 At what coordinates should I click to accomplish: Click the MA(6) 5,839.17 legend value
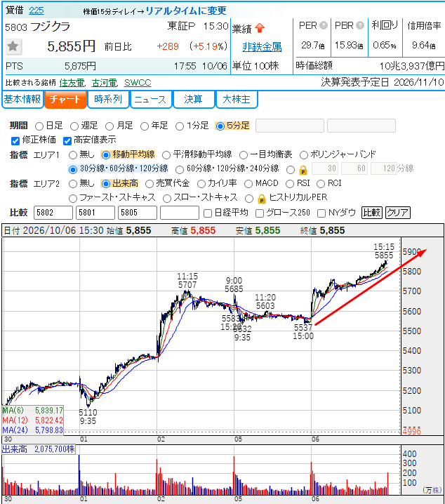(49, 411)
